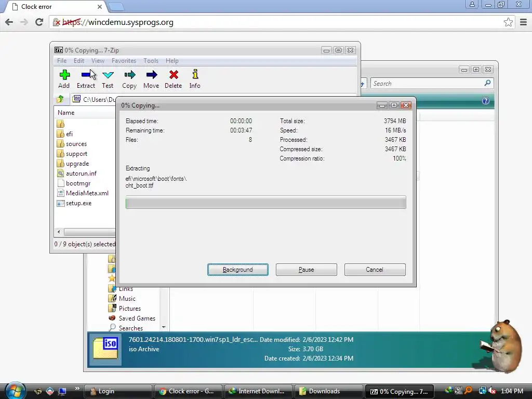Image resolution: width=532 pixels, height=399 pixels.
Task: Click the magnifier icon in Explorer search
Action: tap(487, 83)
